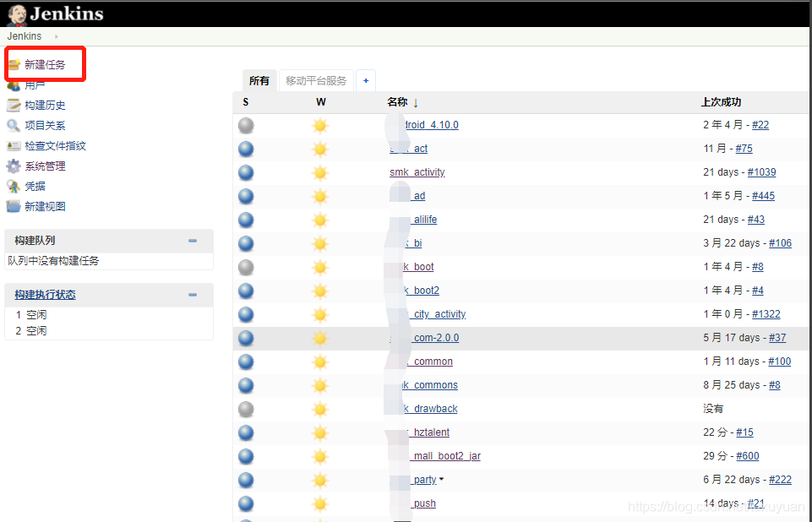This screenshot has height=522, width=812.
Task: Open build #106 link
Action: [781, 243]
